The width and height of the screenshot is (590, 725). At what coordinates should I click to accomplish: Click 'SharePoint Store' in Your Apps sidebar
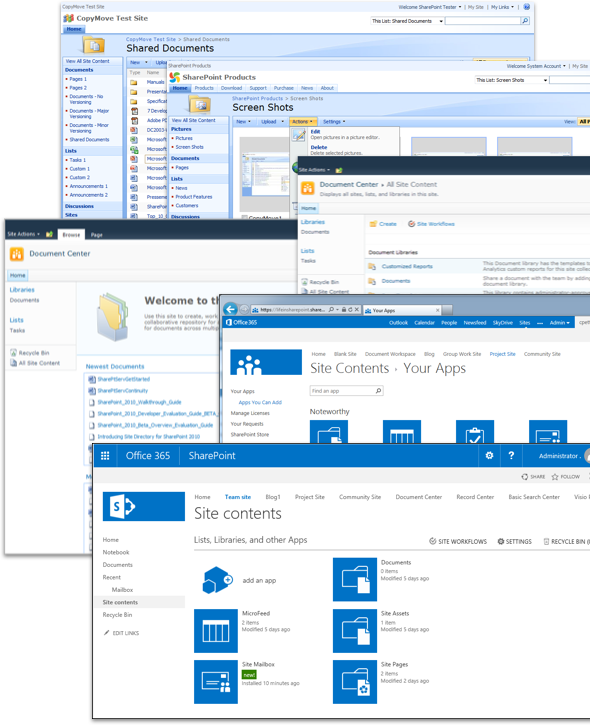(x=250, y=434)
